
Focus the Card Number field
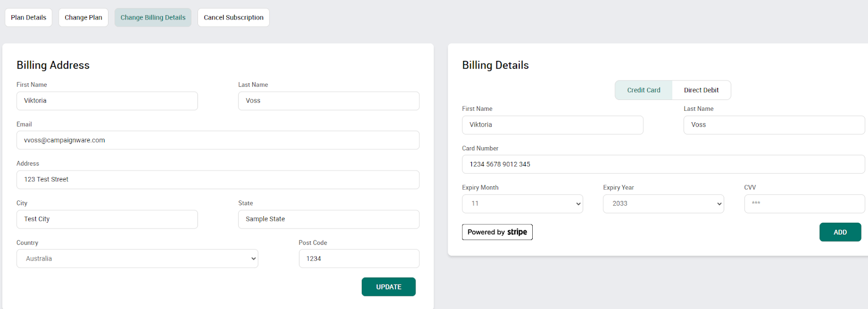663,164
